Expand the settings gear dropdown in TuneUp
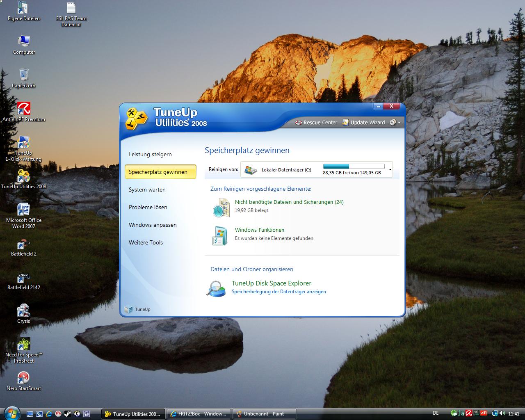 pos(395,122)
